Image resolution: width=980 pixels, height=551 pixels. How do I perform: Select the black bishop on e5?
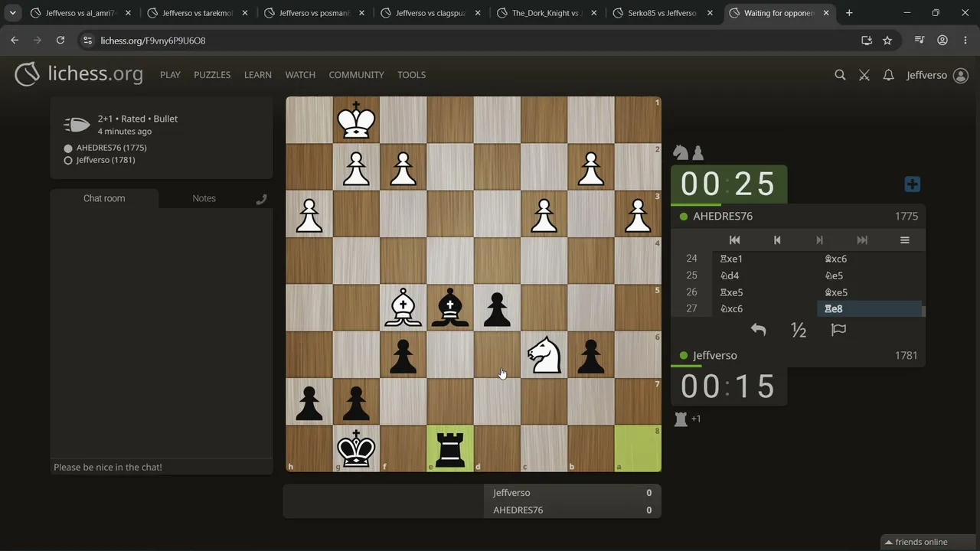pyautogui.click(x=450, y=308)
